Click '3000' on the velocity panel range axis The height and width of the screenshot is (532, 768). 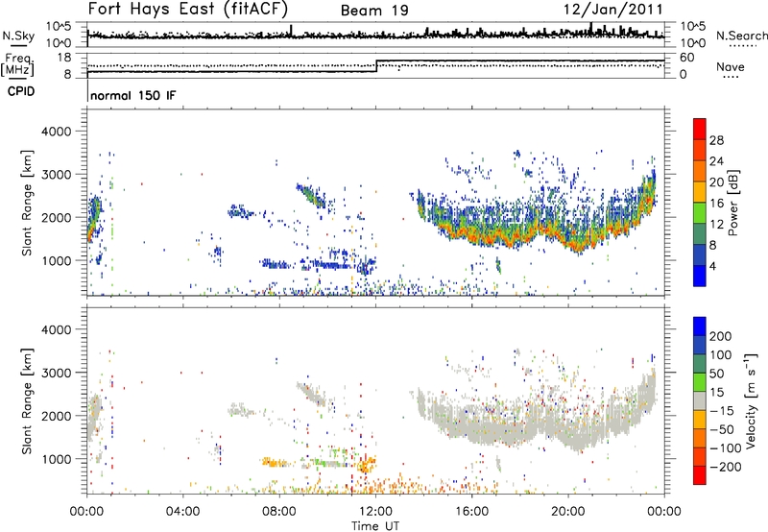point(56,373)
